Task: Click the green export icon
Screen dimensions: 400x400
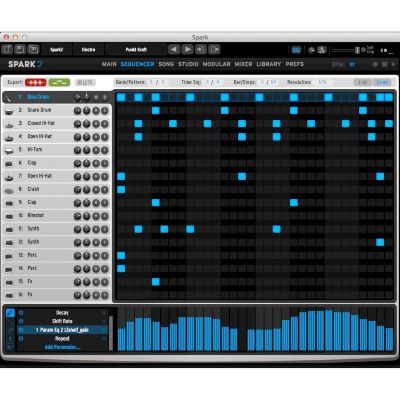Action: point(59,82)
